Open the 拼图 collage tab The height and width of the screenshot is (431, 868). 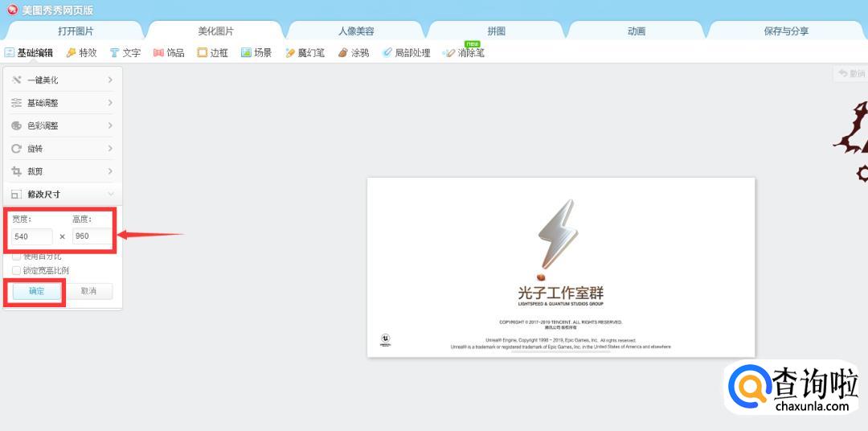pos(497,31)
